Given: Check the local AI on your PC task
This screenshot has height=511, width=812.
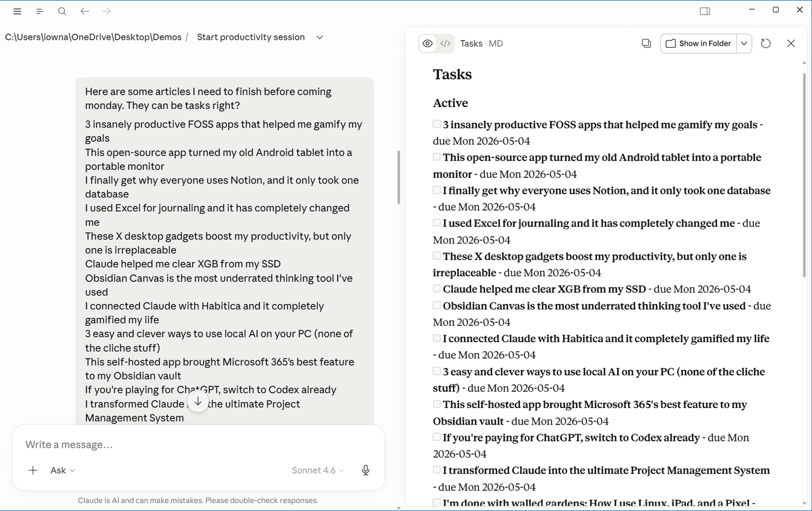Looking at the screenshot, I should pos(437,371).
